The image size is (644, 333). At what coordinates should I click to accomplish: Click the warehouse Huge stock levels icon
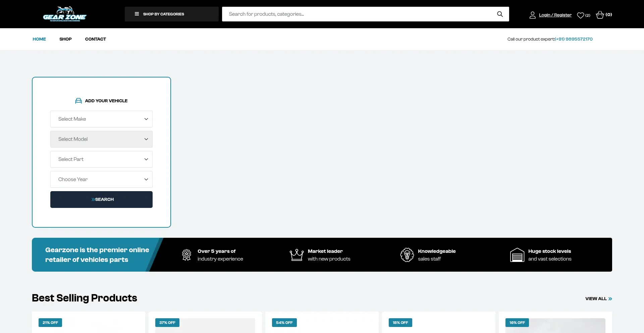(517, 255)
